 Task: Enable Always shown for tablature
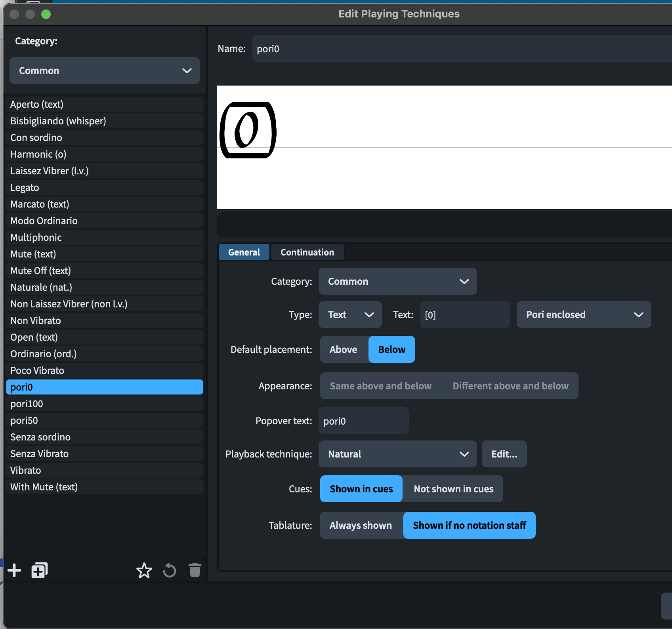[x=360, y=525]
